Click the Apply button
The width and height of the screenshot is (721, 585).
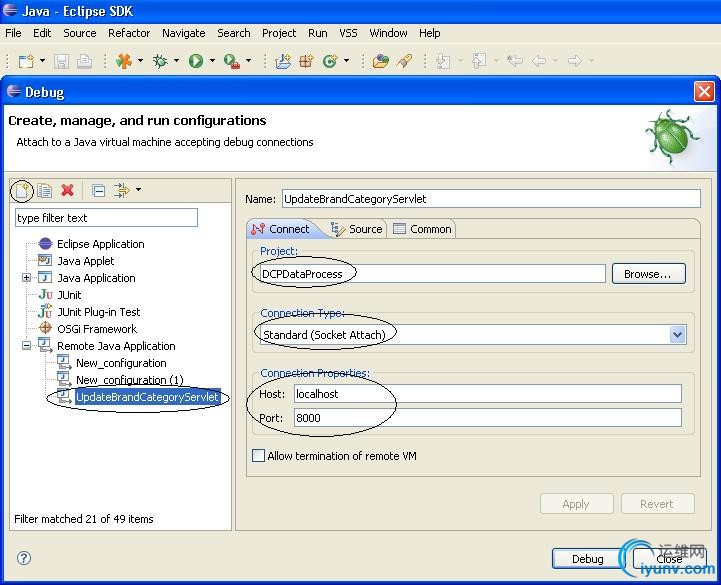point(577,504)
